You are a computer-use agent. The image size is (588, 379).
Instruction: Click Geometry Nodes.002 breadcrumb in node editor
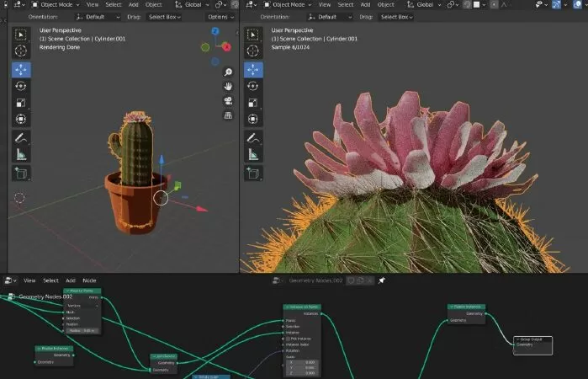(x=45, y=296)
